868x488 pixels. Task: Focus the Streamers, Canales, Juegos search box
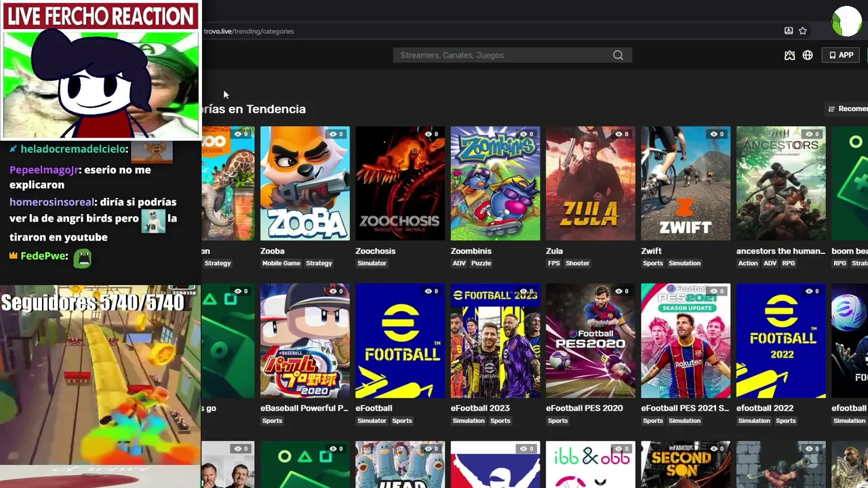[x=512, y=55]
